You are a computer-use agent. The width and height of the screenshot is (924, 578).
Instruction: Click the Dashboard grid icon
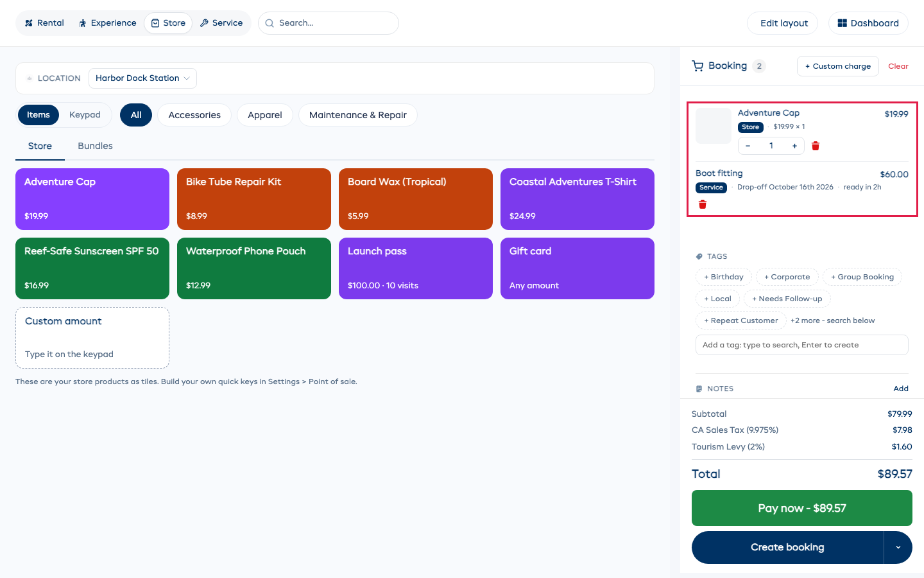[842, 23]
